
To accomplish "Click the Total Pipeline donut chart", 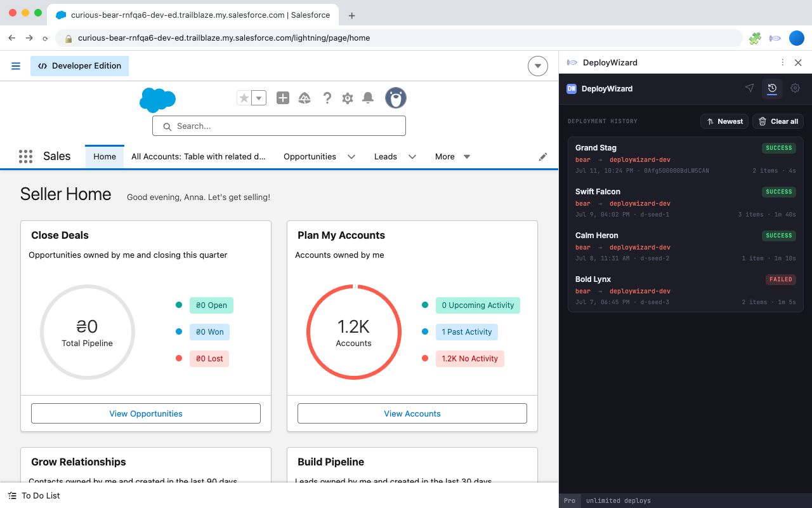I will 88,332.
